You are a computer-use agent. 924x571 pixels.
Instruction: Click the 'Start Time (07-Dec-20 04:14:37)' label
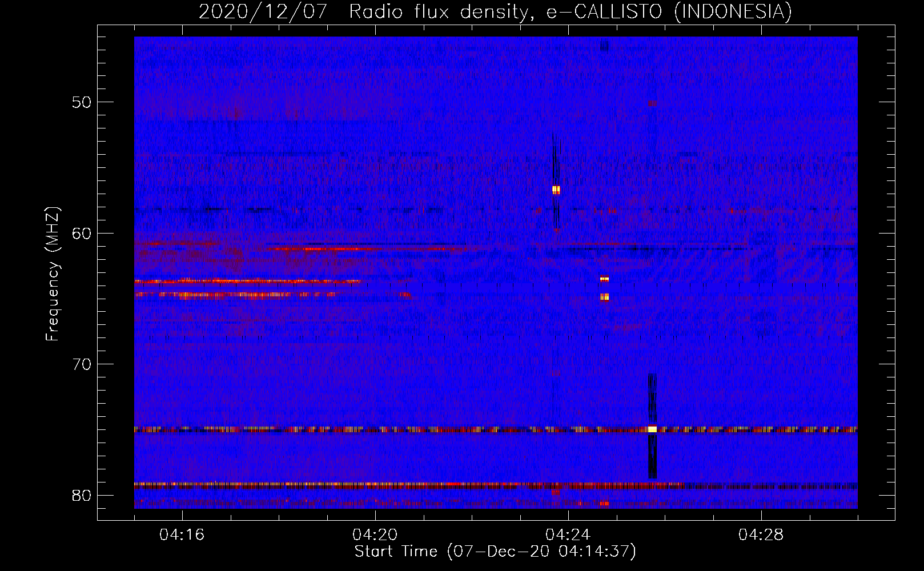click(495, 552)
